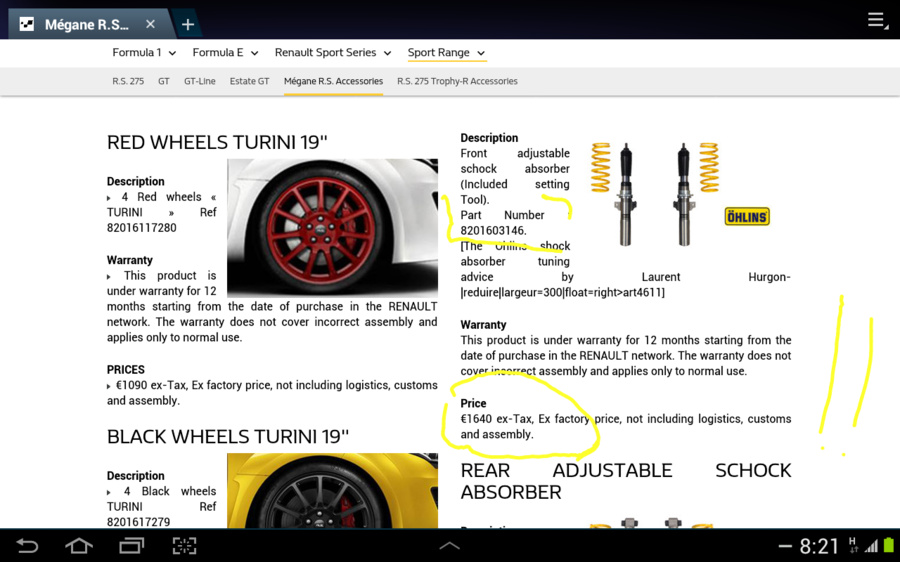Tap the red wheels ref 82016117280

[142, 228]
